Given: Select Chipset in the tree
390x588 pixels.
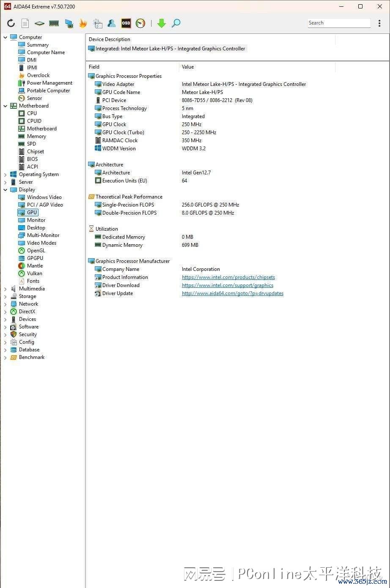Looking at the screenshot, I should click(36, 152).
